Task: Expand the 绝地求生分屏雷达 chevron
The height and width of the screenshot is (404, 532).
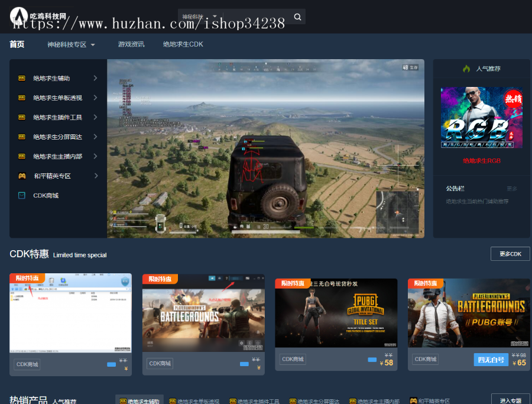Action: [x=95, y=137]
